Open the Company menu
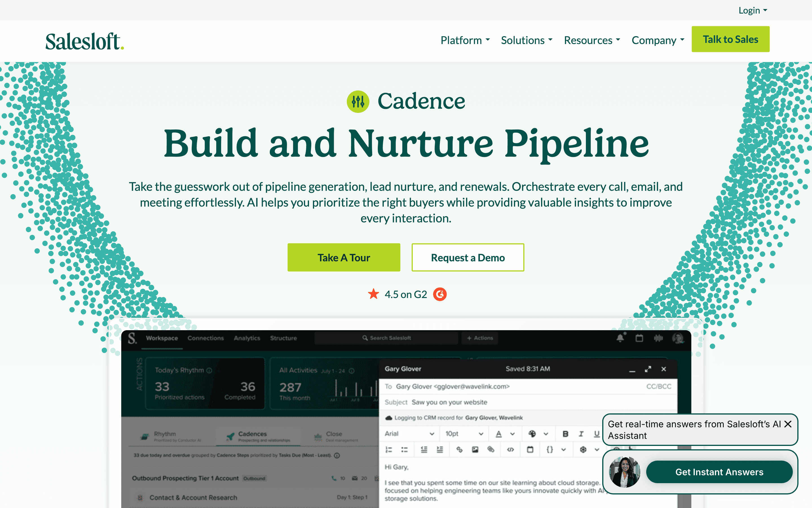The height and width of the screenshot is (508, 812). (658, 40)
